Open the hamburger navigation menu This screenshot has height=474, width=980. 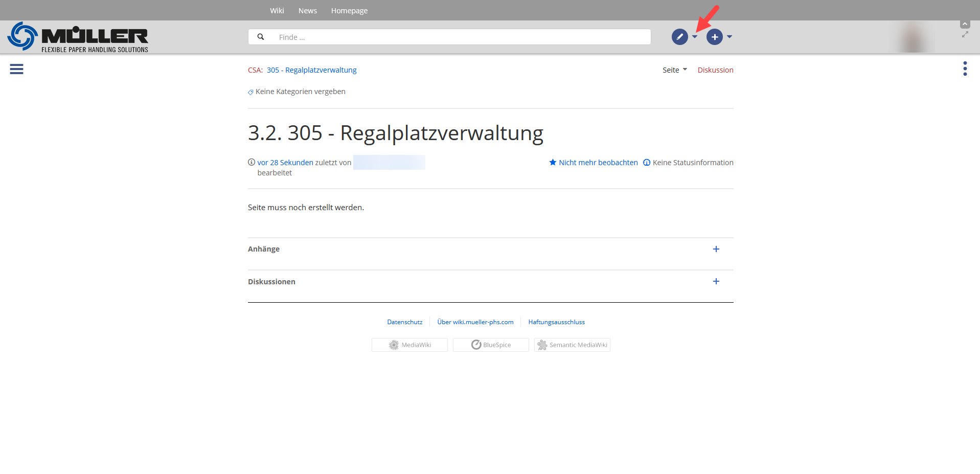tap(16, 69)
